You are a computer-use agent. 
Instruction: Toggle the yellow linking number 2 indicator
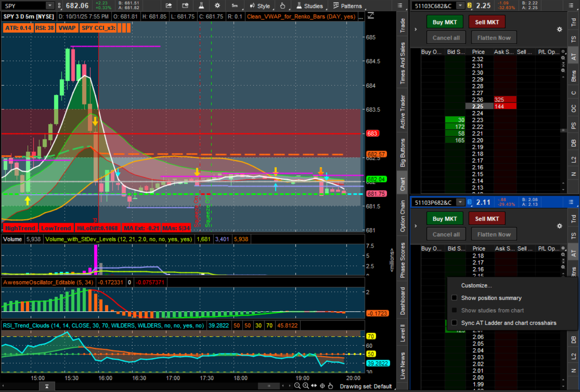click(470, 5)
